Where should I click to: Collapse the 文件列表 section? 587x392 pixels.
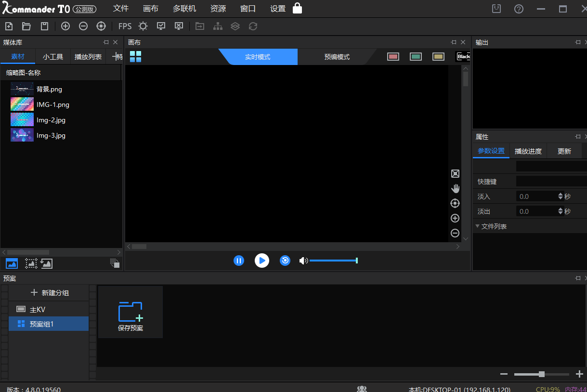[x=477, y=226]
